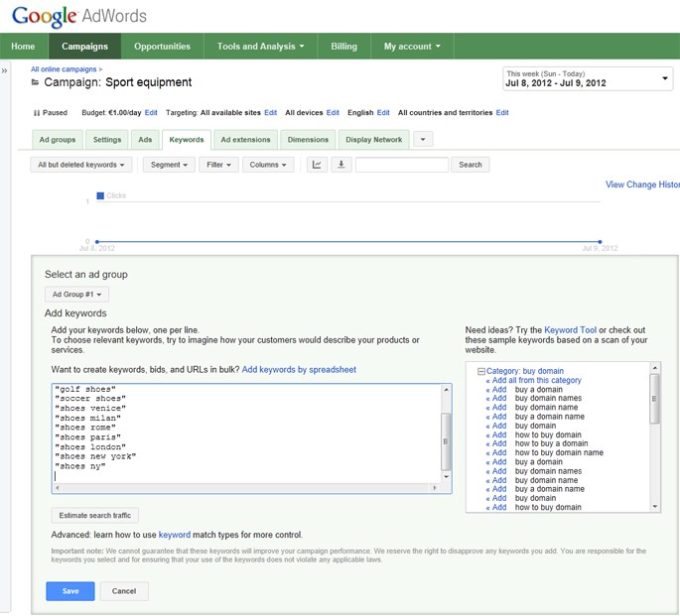Screen dimensions: 680x616
Task: Open the date range dropdown
Action: (588, 78)
